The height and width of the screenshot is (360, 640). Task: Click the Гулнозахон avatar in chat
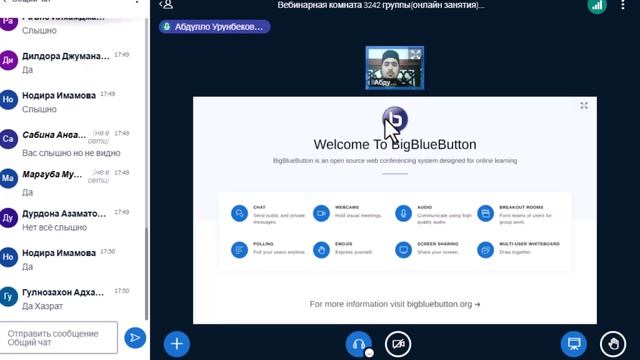pos(8,296)
